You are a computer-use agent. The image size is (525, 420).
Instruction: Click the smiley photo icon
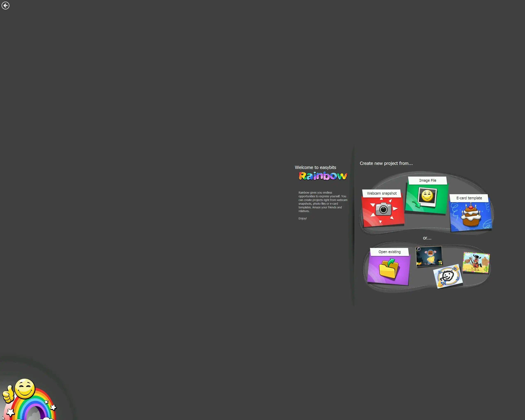(427, 196)
